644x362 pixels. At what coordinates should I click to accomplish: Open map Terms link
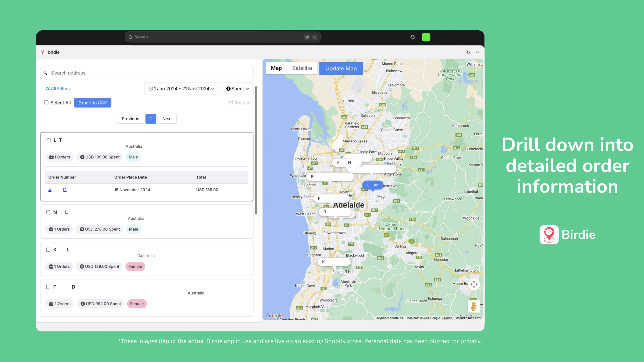[448, 318]
